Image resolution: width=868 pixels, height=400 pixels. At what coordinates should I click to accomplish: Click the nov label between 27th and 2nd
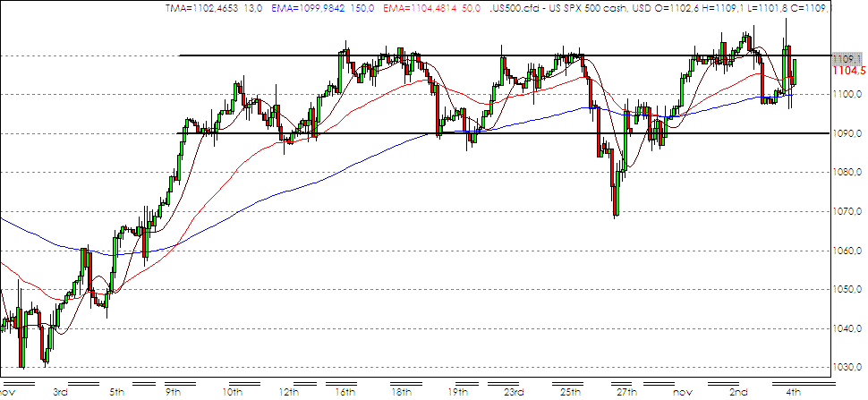click(x=684, y=394)
